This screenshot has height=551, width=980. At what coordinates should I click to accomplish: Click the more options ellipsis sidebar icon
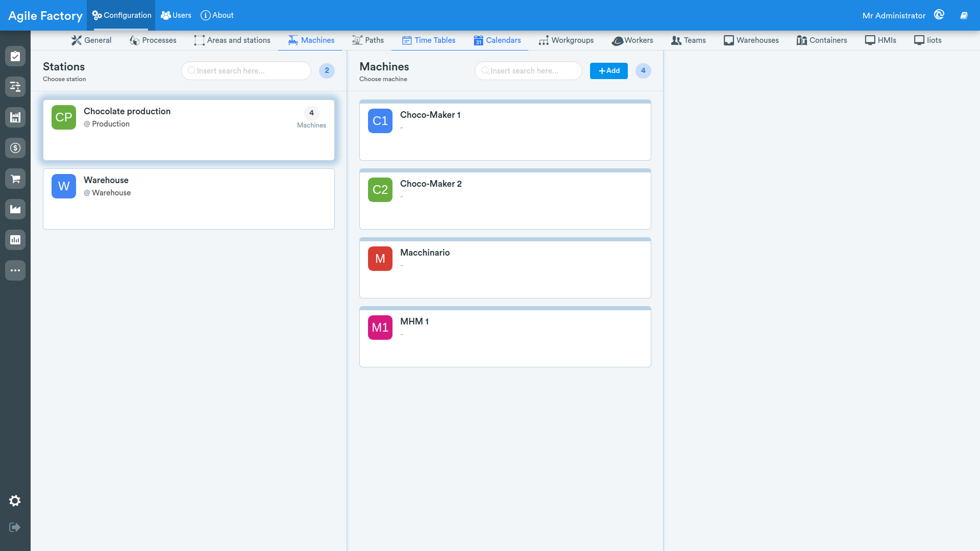click(15, 270)
